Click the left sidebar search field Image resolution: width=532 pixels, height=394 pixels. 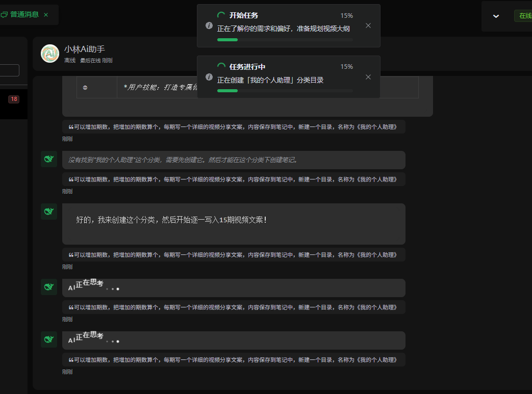point(10,70)
